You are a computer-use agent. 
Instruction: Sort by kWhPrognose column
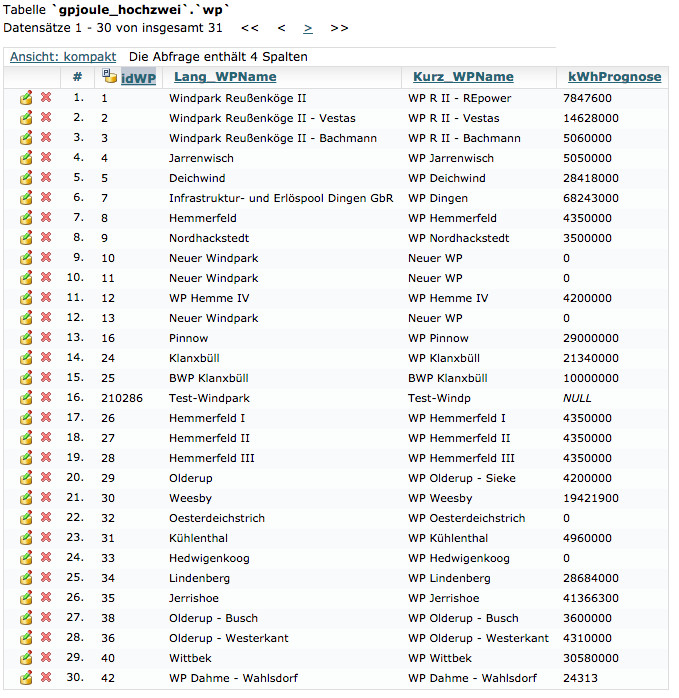click(614, 77)
